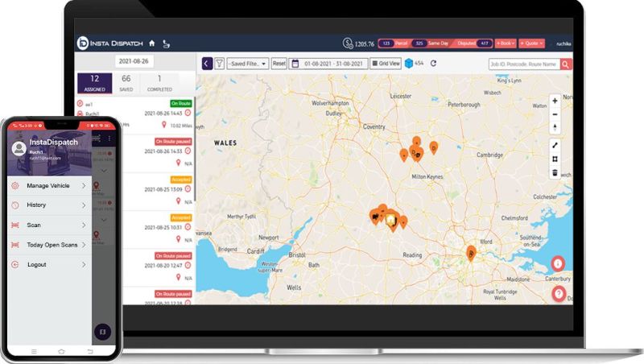Click the Job ID search input field

523,64
